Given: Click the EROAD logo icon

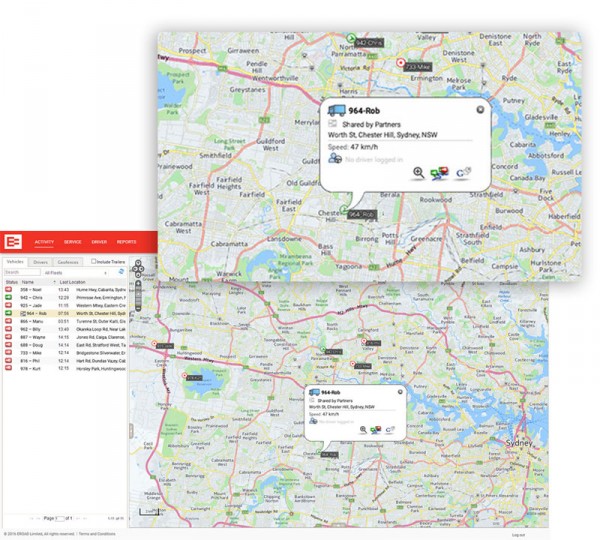Looking at the screenshot, I should point(15,241).
